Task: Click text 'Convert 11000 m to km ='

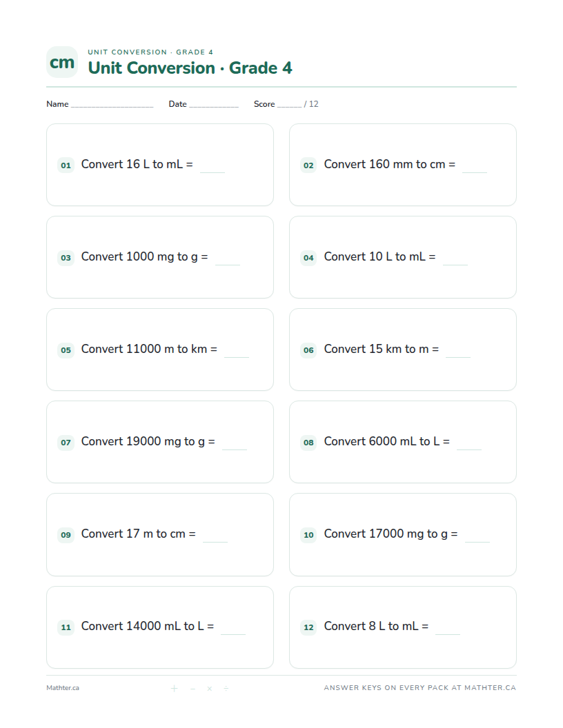Action: click(149, 349)
